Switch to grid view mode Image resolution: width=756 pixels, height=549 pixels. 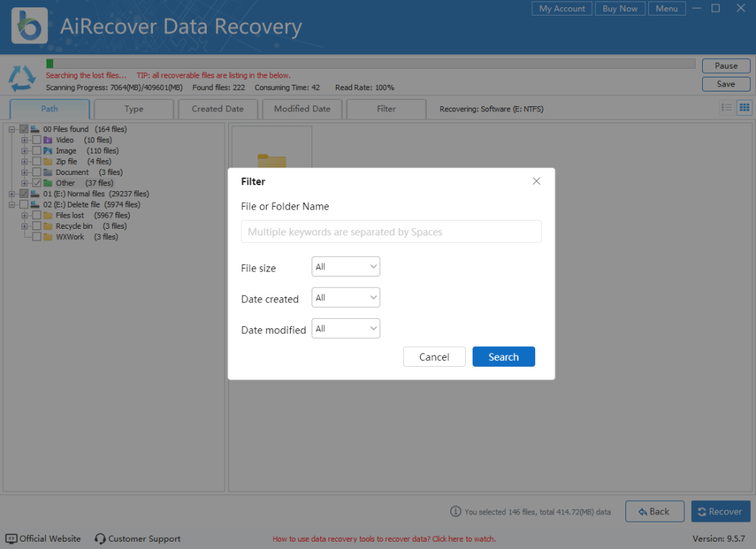pyautogui.click(x=744, y=107)
